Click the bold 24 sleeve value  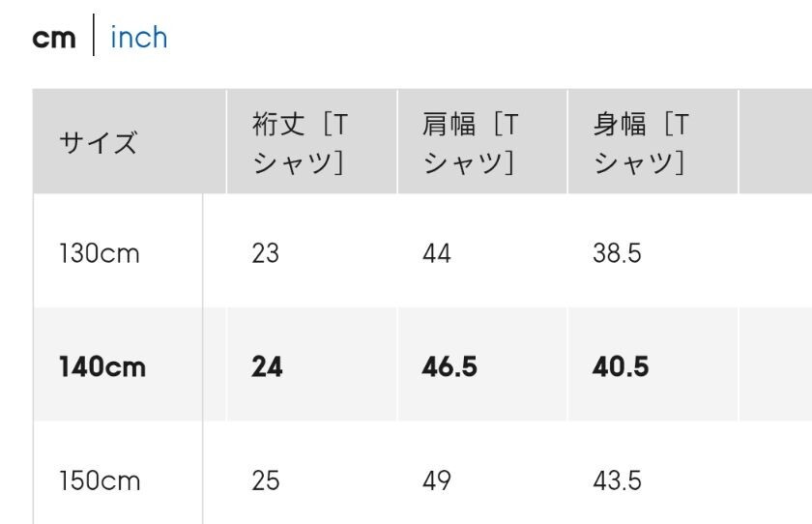click(x=267, y=366)
